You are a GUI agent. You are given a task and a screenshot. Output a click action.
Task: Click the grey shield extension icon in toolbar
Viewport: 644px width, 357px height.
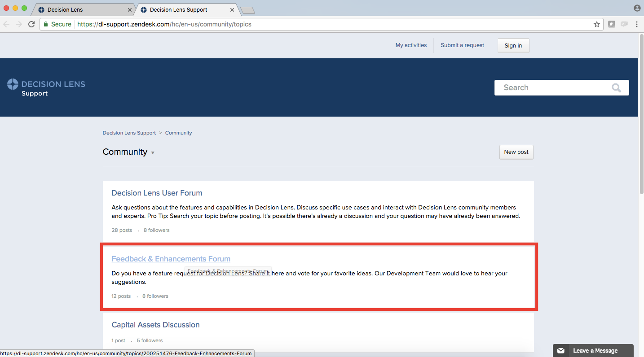click(x=612, y=24)
